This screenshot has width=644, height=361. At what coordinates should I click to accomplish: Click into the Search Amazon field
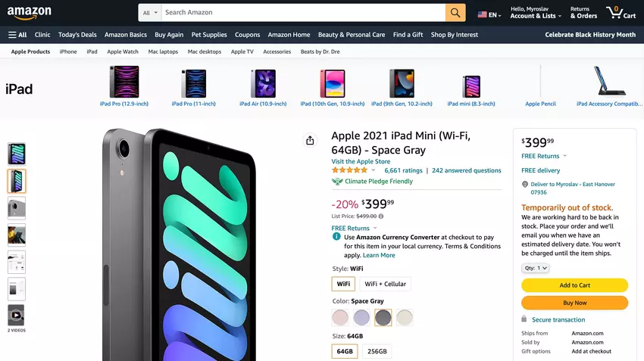303,13
